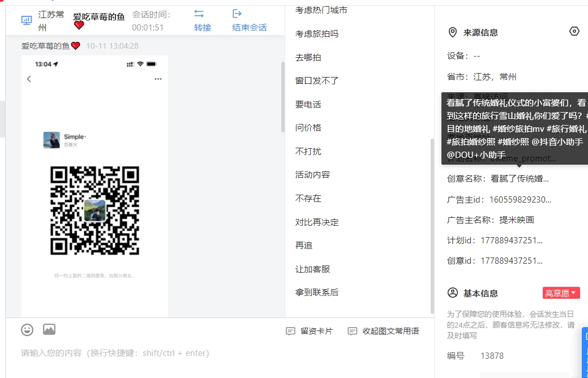Image resolution: width=588 pixels, height=378 pixels.
Task: Click the person icon by 基本信息
Action: point(453,293)
